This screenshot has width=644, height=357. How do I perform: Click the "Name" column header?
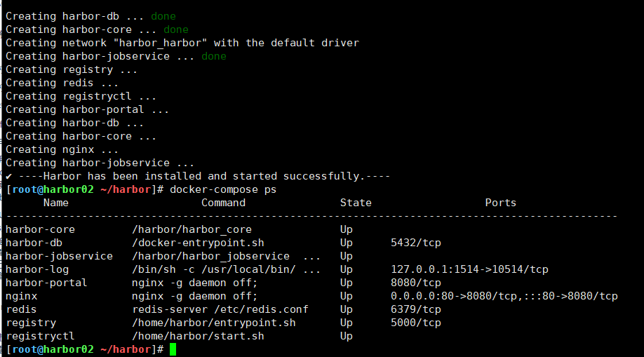point(56,203)
